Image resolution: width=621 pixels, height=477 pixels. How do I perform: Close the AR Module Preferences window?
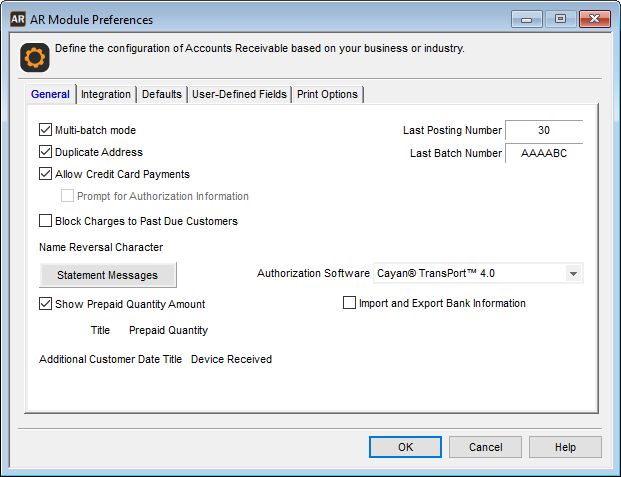pyautogui.click(x=594, y=19)
